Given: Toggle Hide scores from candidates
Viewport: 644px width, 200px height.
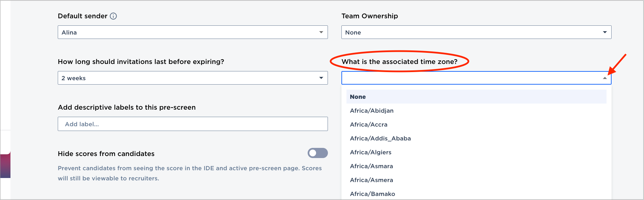Looking at the screenshot, I should click(317, 153).
